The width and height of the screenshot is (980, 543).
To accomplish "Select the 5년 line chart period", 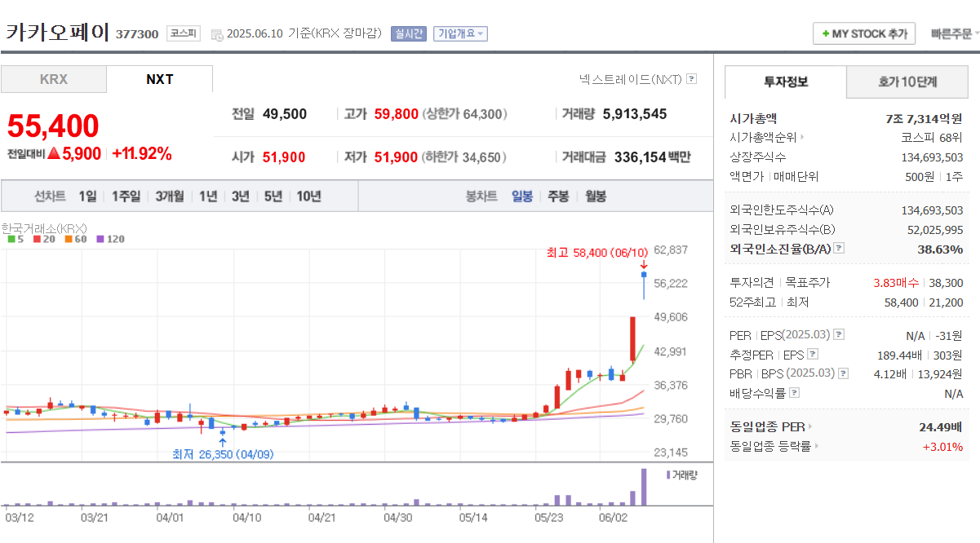I will point(273,196).
